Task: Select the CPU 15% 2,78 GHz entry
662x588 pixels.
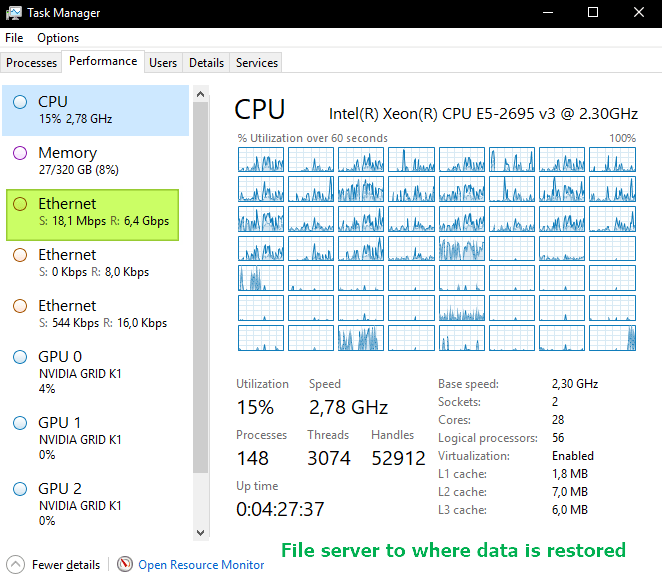Action: click(95, 111)
